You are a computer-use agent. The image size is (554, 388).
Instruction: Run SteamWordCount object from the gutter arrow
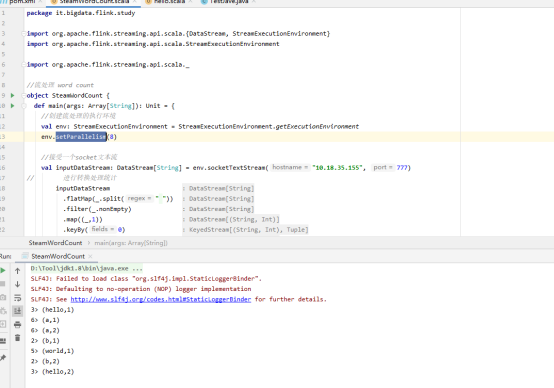[13, 95]
